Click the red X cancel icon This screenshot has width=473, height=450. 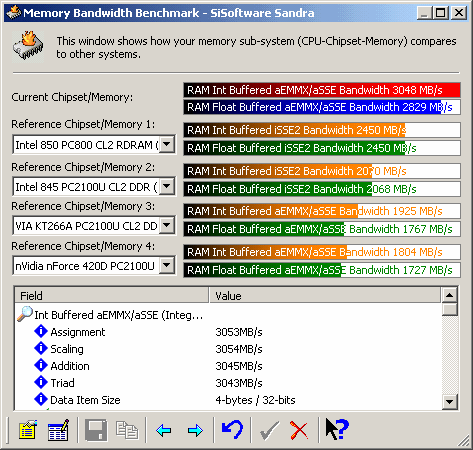(x=299, y=430)
